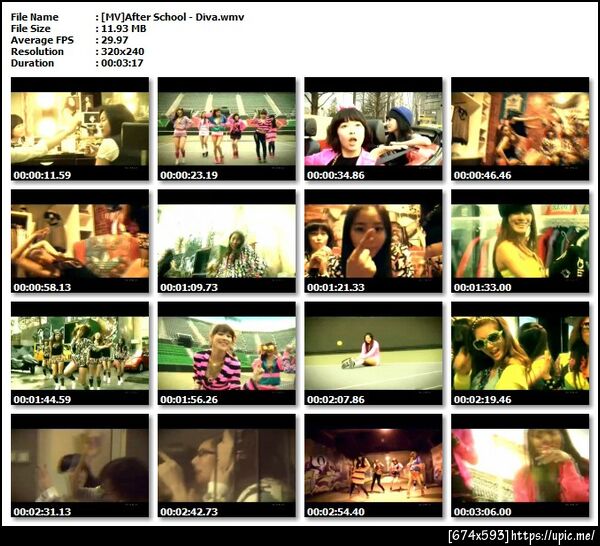Screen dimensions: 600x546
Task: Select the Average FPS value '29.97'
Action: pyautogui.click(x=114, y=40)
